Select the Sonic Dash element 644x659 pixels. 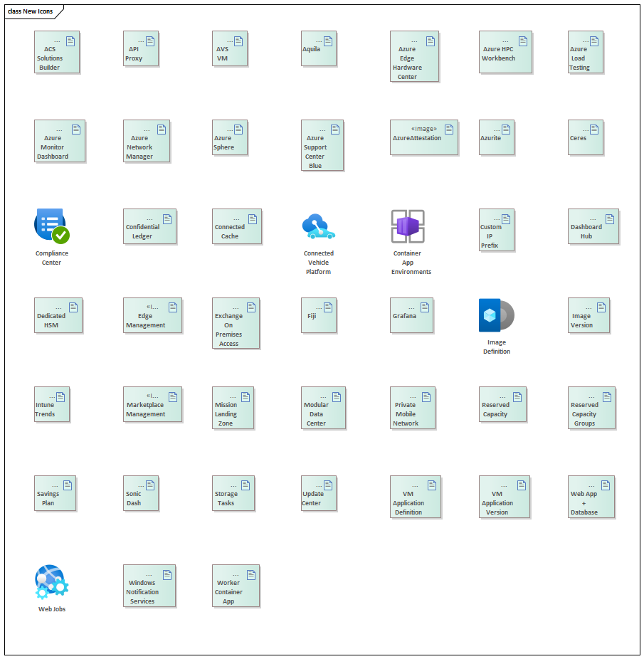point(141,493)
